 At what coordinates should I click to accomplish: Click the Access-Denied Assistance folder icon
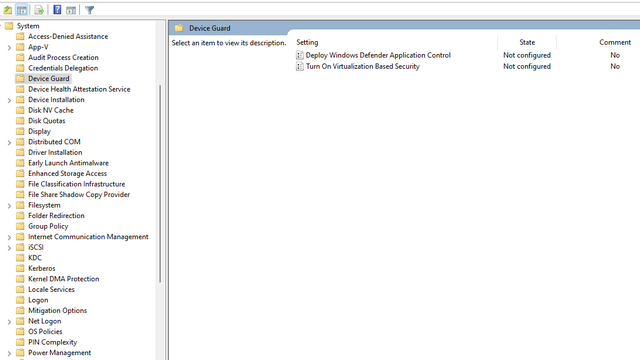(20, 36)
